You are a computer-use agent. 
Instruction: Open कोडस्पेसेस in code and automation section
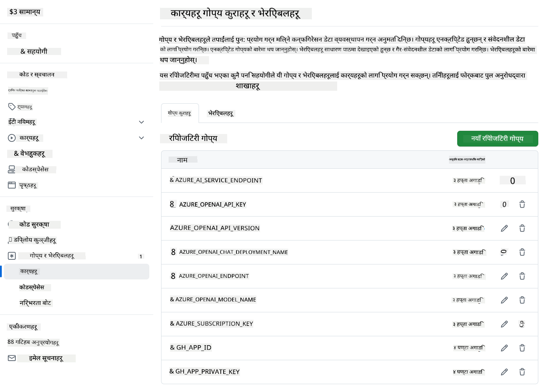coord(35,169)
